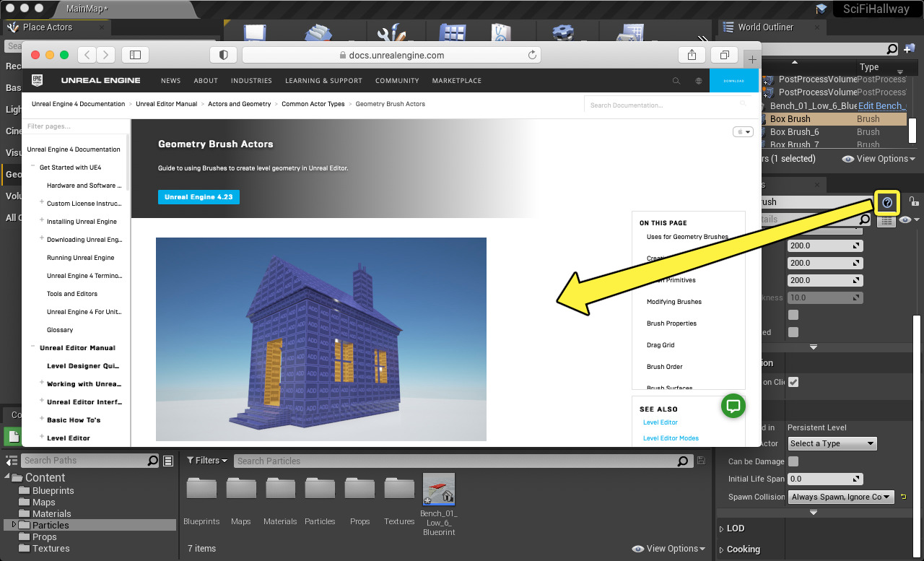Image resolution: width=924 pixels, height=561 pixels.
Task: Open the property matrix grid icon
Action: (x=886, y=220)
